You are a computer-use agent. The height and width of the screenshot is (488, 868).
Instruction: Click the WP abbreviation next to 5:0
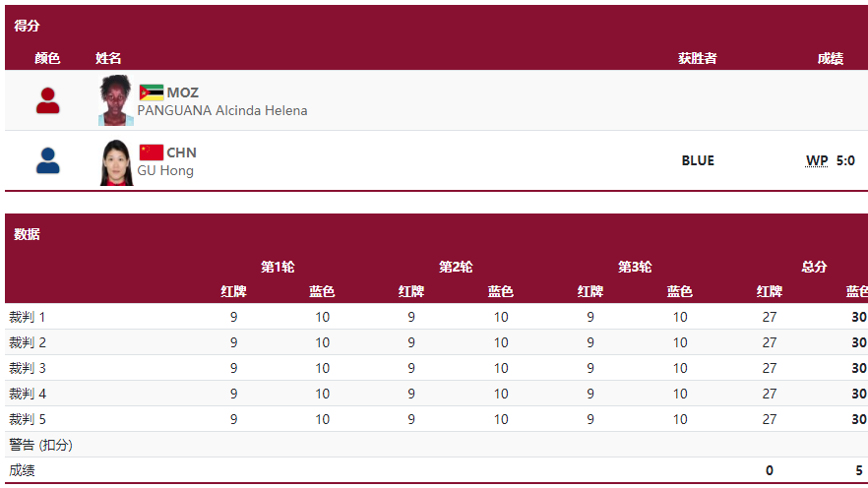pos(817,160)
